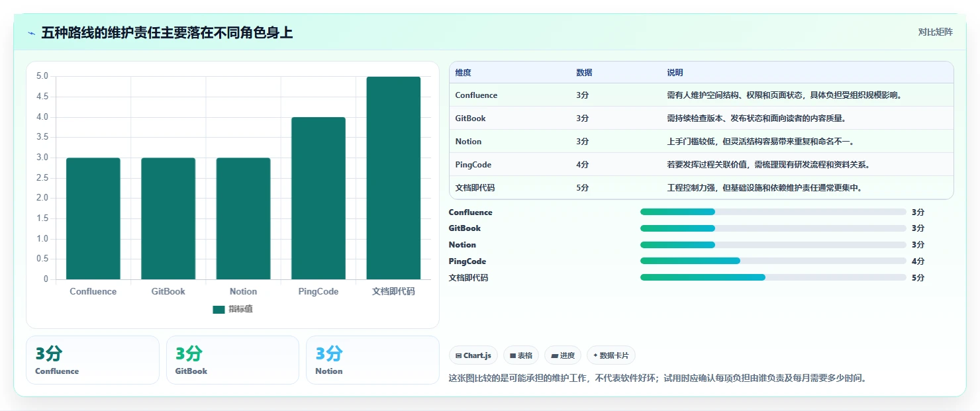Toggle the 指标值 legend label text
This screenshot has width=980, height=411.
tap(240, 309)
